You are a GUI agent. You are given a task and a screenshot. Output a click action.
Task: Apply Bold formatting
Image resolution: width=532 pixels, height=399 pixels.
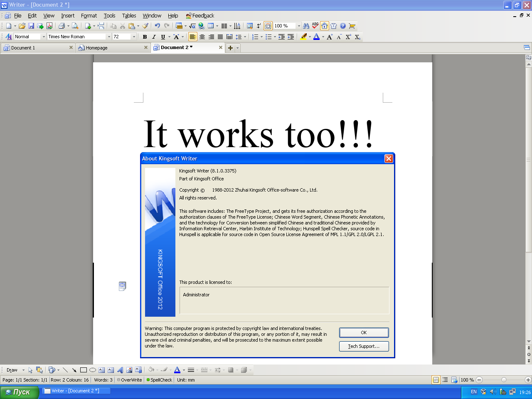coord(145,37)
